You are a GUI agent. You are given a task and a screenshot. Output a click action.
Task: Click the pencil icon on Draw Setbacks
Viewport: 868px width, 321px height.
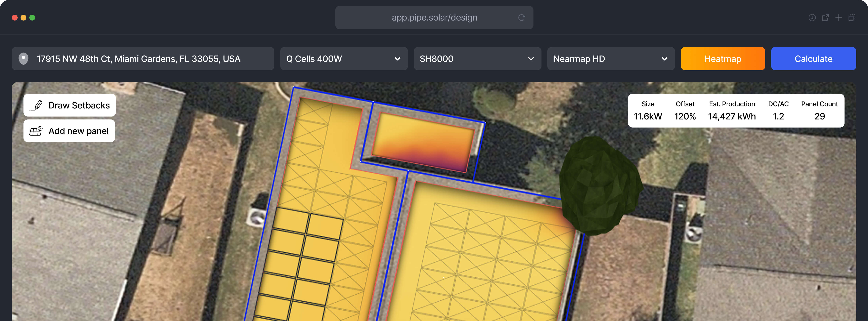coord(36,105)
